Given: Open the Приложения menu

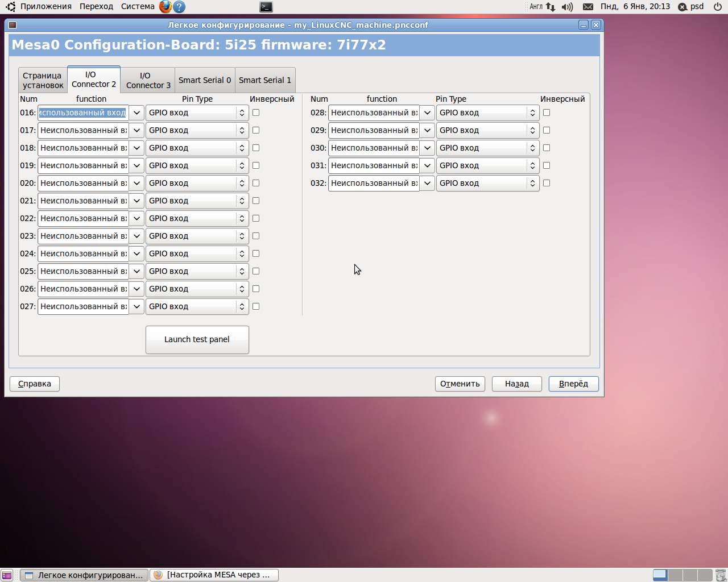Looking at the screenshot, I should tap(45, 7).
